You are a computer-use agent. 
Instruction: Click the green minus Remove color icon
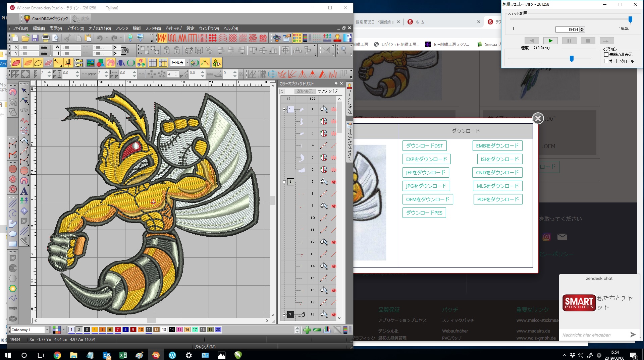(x=317, y=330)
